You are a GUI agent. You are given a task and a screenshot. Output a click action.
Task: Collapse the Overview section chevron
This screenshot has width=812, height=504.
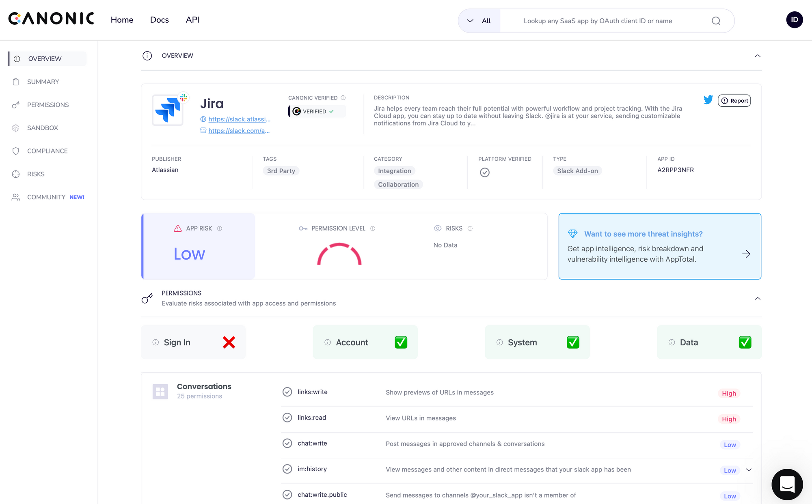(758, 56)
